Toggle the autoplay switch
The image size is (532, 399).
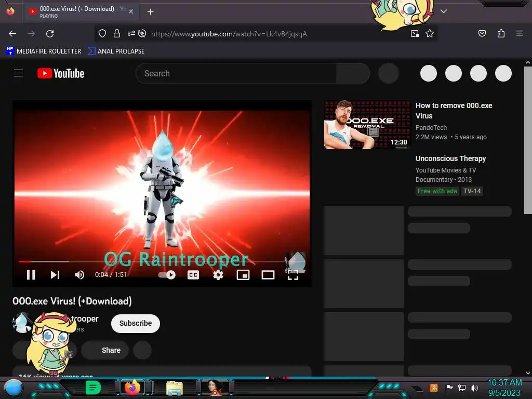click(167, 275)
